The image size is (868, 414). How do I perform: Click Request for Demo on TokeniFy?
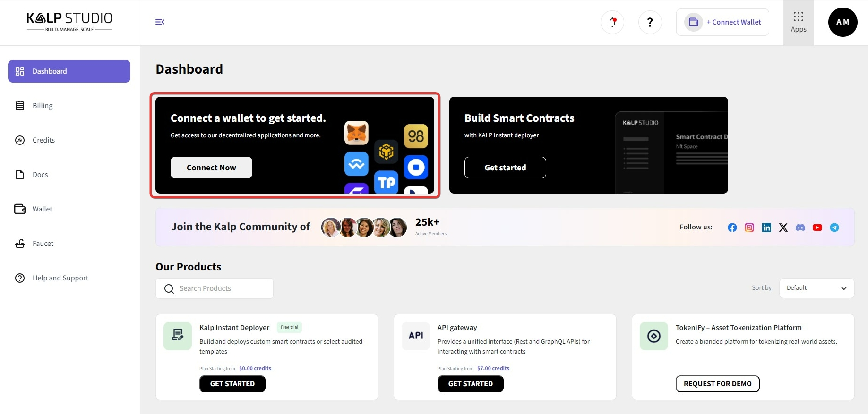click(717, 384)
